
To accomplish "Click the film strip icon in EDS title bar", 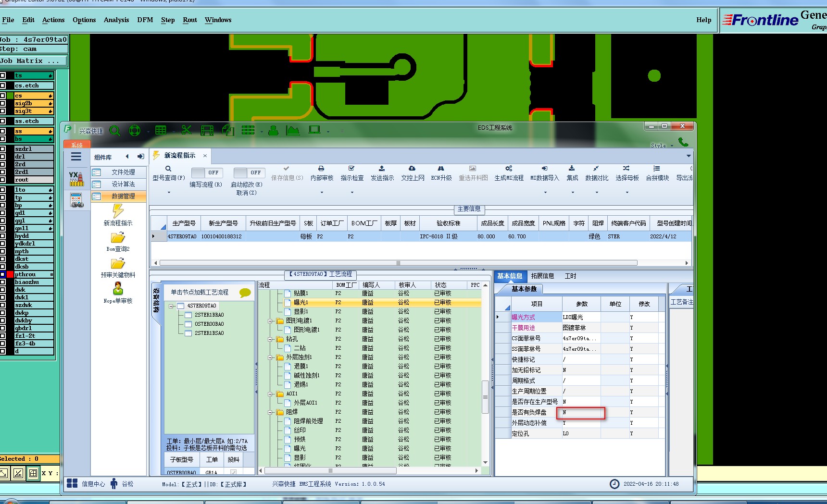I will tap(207, 130).
